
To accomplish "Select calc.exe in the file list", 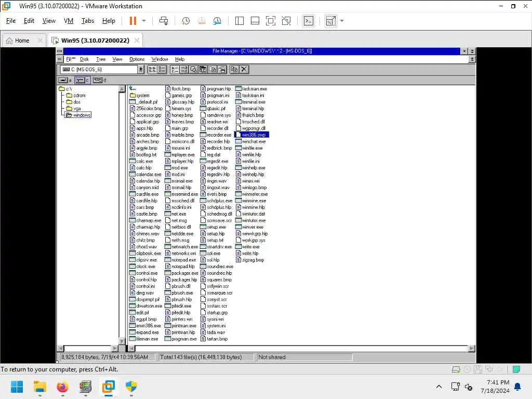I will [x=141, y=161].
